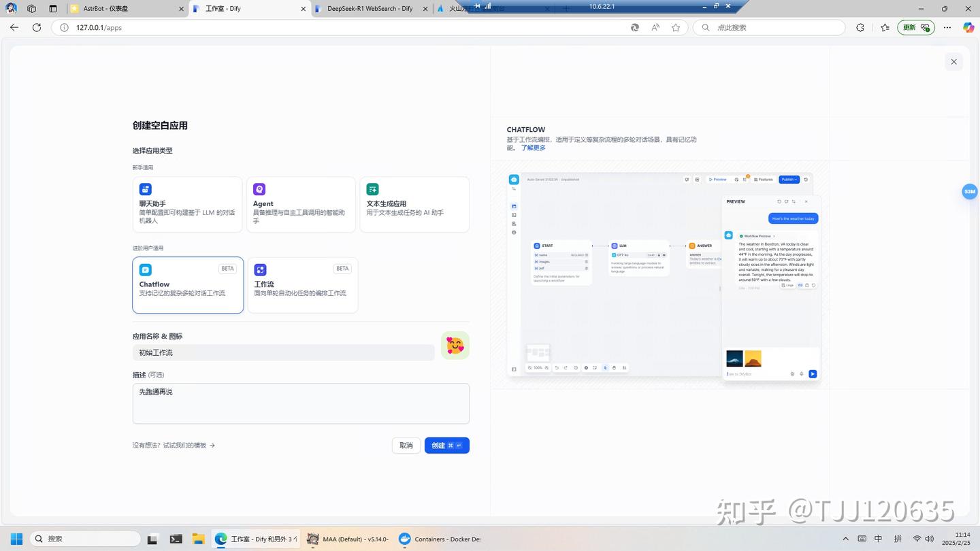The width and height of the screenshot is (980, 551).
Task: Click the browser refresh icon
Action: tap(37, 27)
